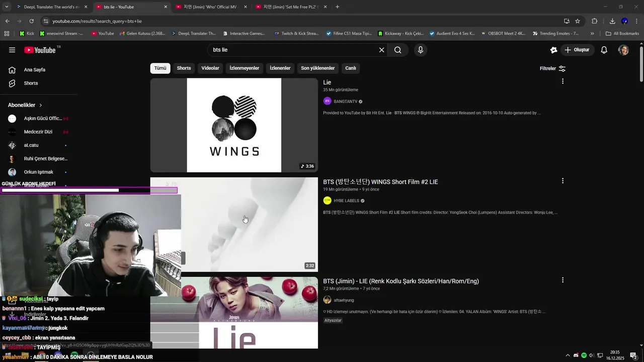Click the BANGTANTV channel avatar

click(327, 102)
